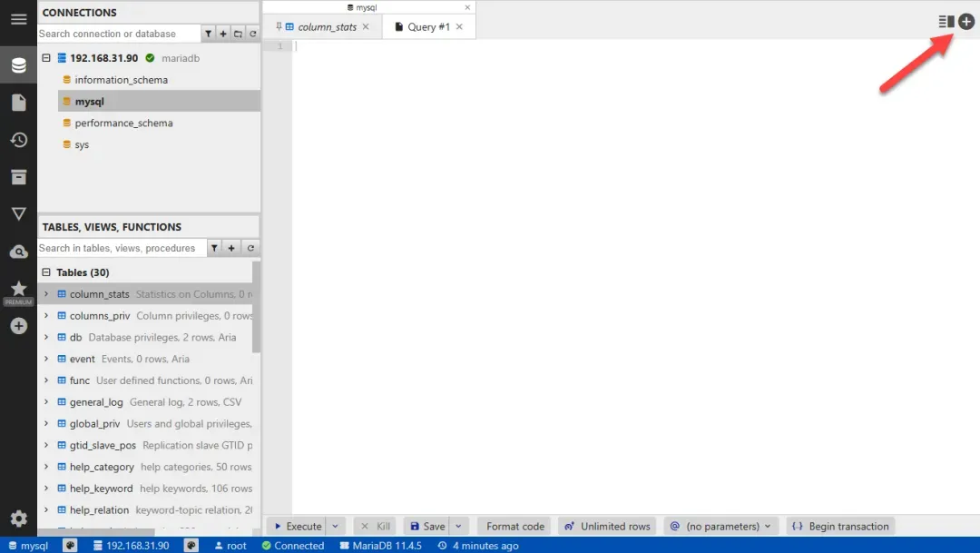Close the Query #1 tab
Screen dimensions: 980x553
coord(459,27)
